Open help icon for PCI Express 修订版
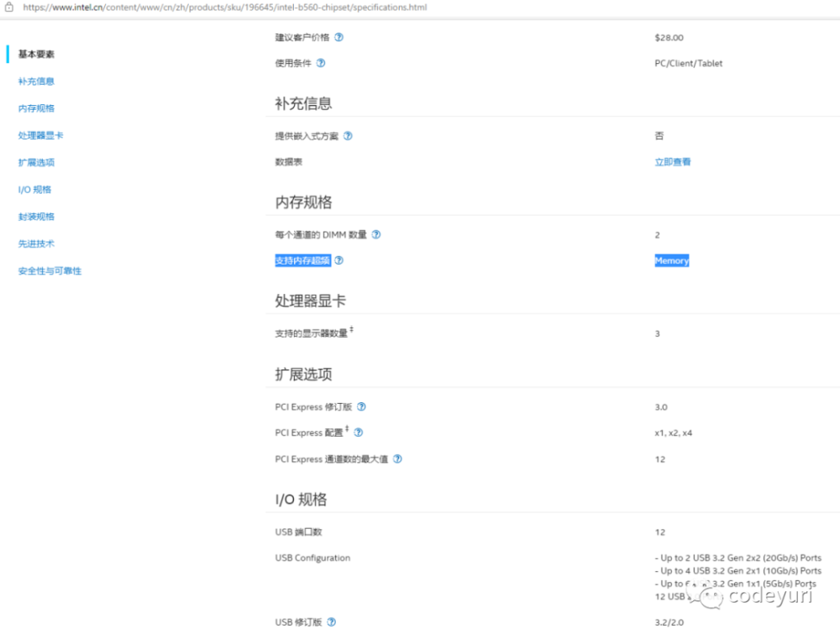The height and width of the screenshot is (634, 840). pos(361,407)
